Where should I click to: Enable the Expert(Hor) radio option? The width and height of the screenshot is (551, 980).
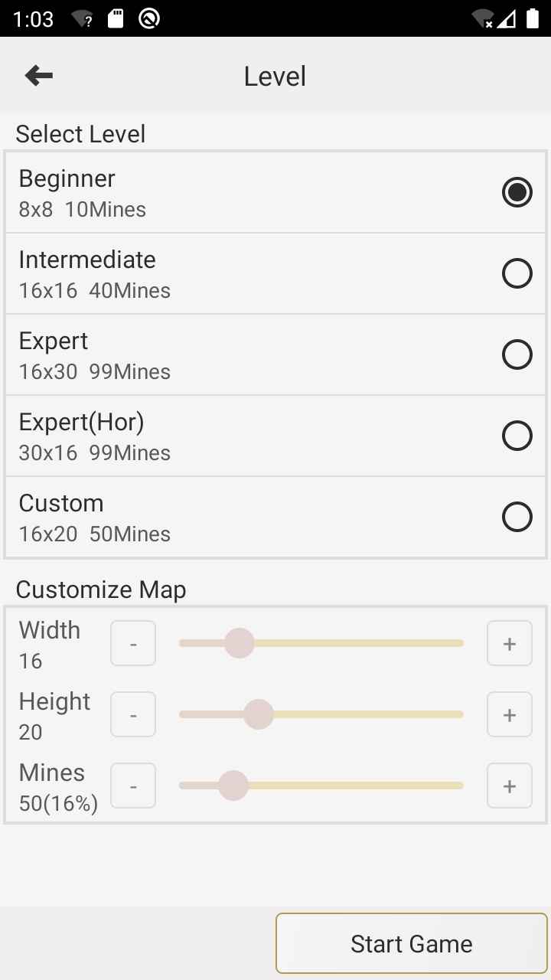(x=517, y=436)
